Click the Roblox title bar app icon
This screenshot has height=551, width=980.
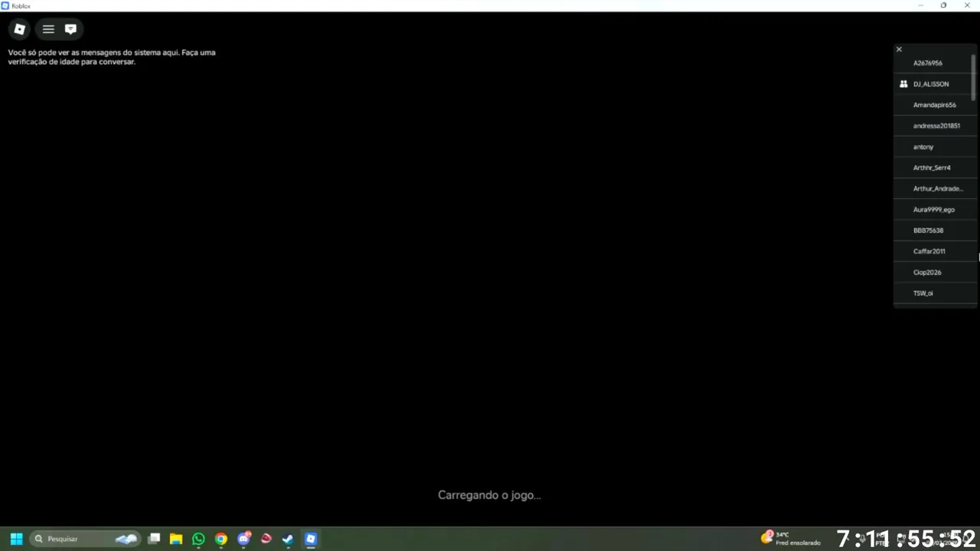click(5, 5)
